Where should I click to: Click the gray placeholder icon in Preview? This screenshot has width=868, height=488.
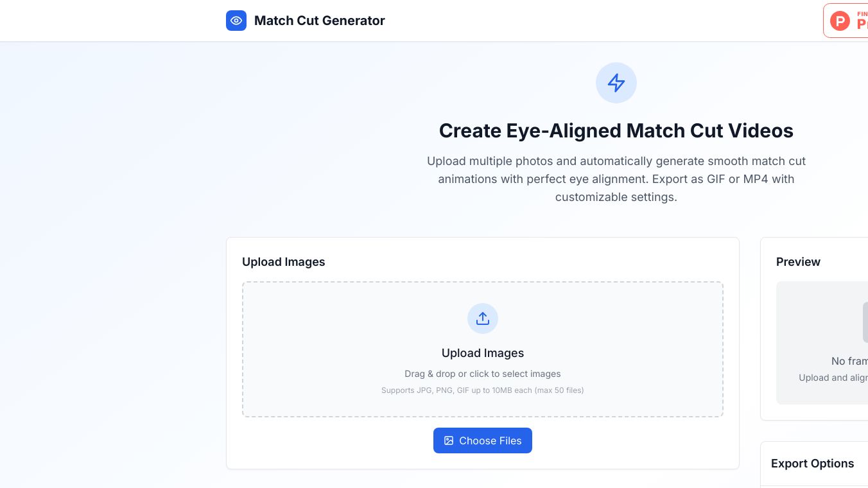click(x=865, y=322)
